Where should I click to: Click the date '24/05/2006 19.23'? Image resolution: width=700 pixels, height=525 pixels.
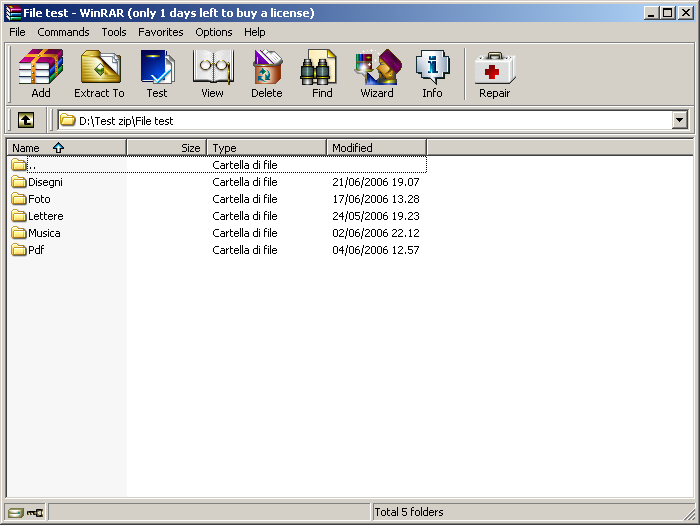point(376,216)
